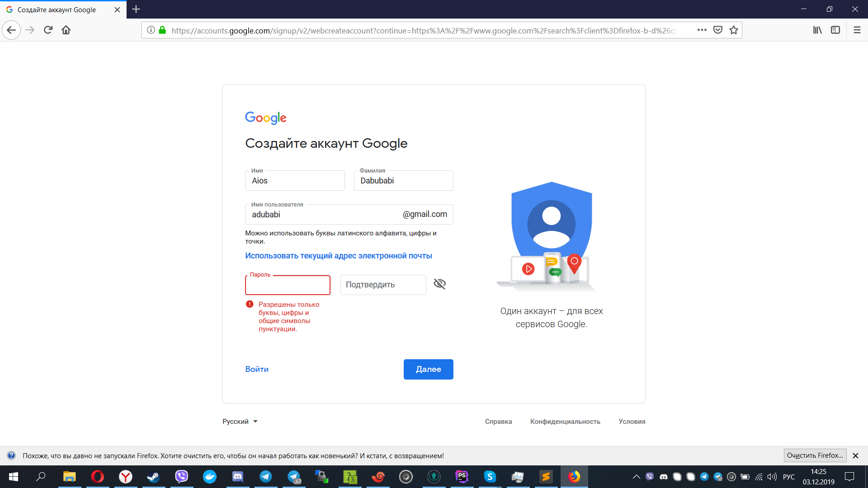Open Windows search from taskbar
Image resolution: width=868 pixels, height=488 pixels.
41,477
